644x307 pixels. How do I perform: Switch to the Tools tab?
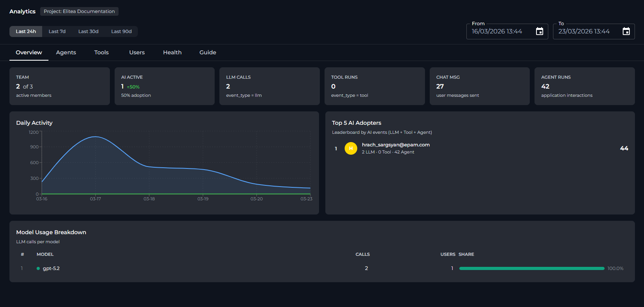pyautogui.click(x=101, y=52)
